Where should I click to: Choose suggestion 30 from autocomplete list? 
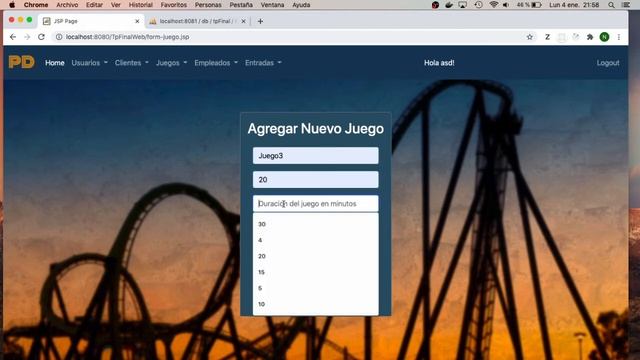(x=316, y=224)
